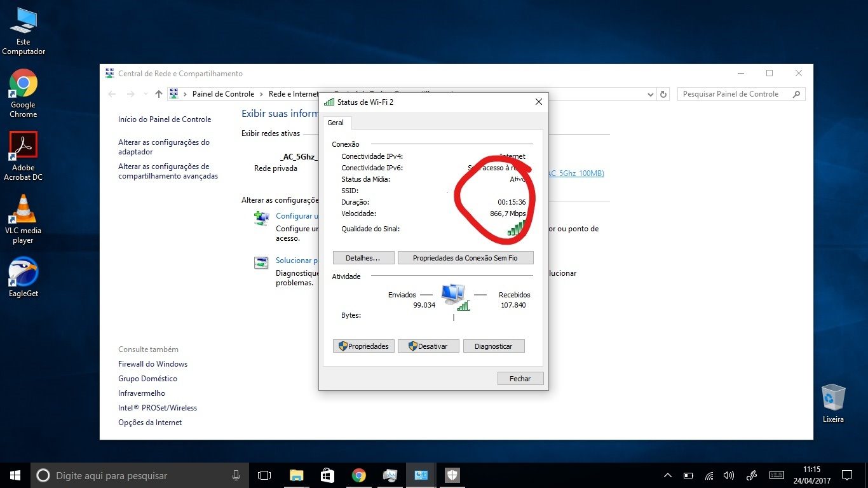Screen dimensions: 868x488
Task: Select the Control Panel taskbar button
Action: [421, 475]
